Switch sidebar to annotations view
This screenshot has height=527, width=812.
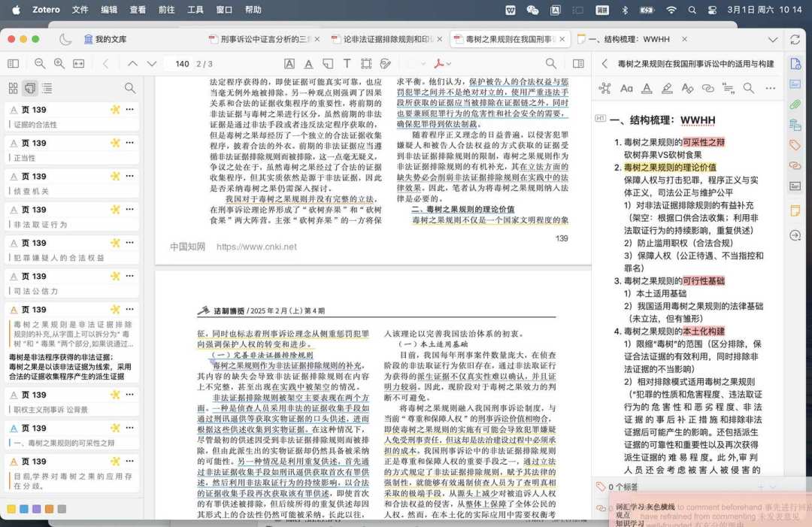point(30,88)
